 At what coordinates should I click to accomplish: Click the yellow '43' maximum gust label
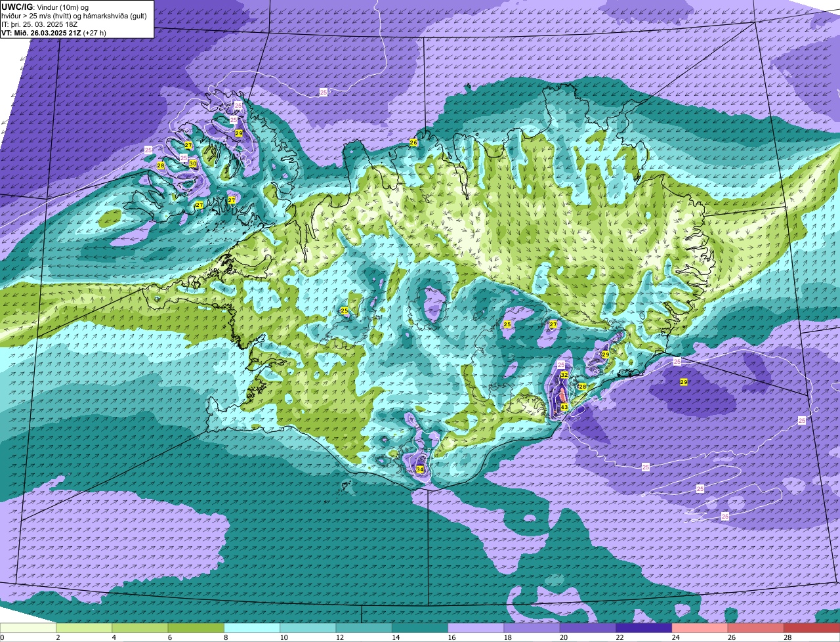[x=564, y=408]
